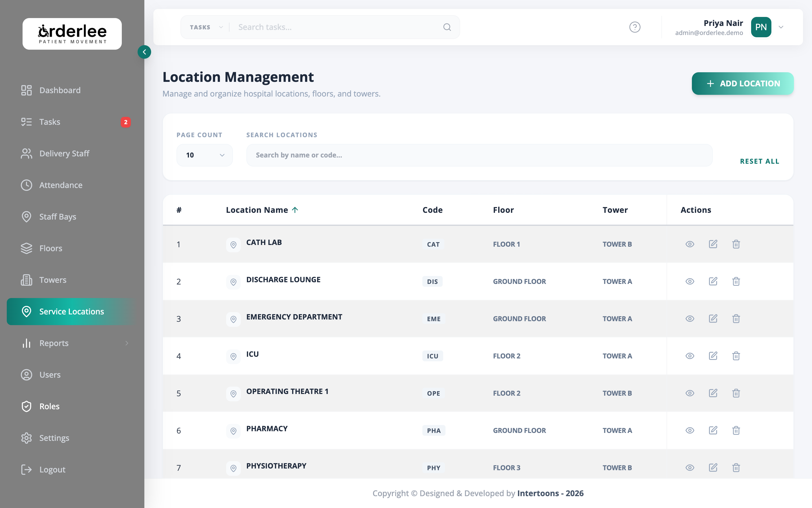Click the search magnifier icon in tasks search
This screenshot has width=812, height=508.
[447, 27]
